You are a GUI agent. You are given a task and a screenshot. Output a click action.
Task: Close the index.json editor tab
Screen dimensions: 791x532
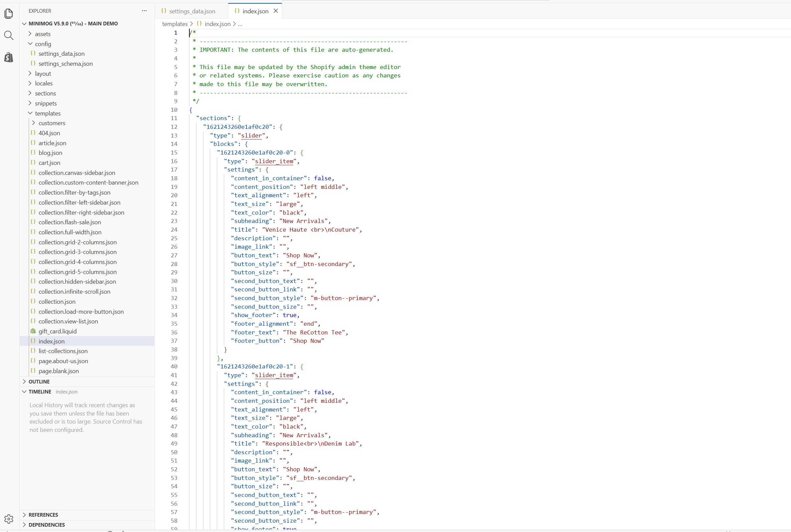(276, 11)
